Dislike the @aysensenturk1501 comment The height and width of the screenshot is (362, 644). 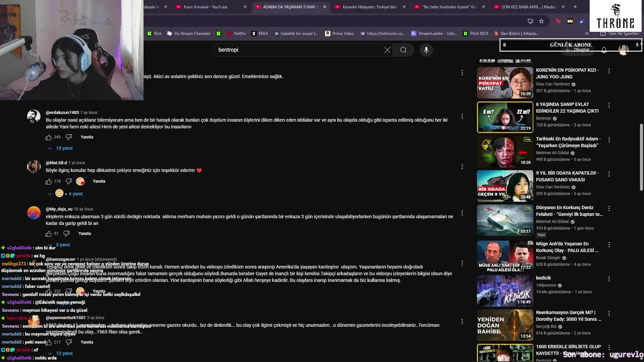pos(69,342)
